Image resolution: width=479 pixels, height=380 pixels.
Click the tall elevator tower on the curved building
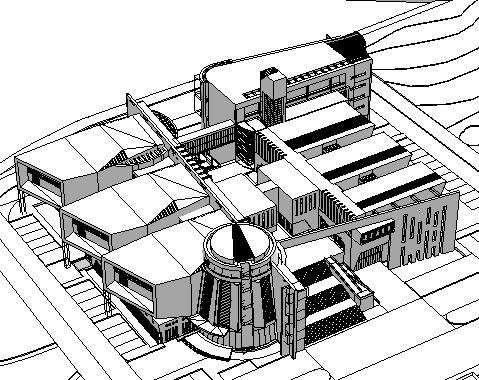(x=273, y=97)
